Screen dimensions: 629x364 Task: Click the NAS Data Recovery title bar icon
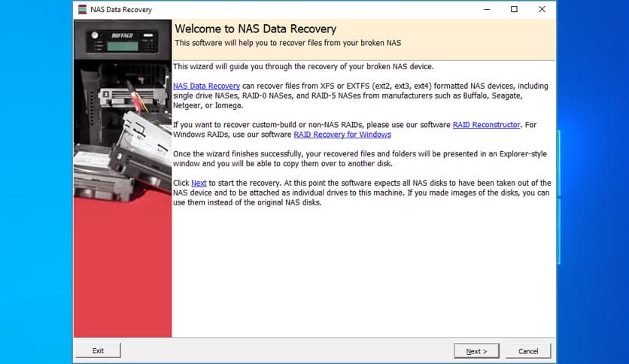[x=82, y=9]
